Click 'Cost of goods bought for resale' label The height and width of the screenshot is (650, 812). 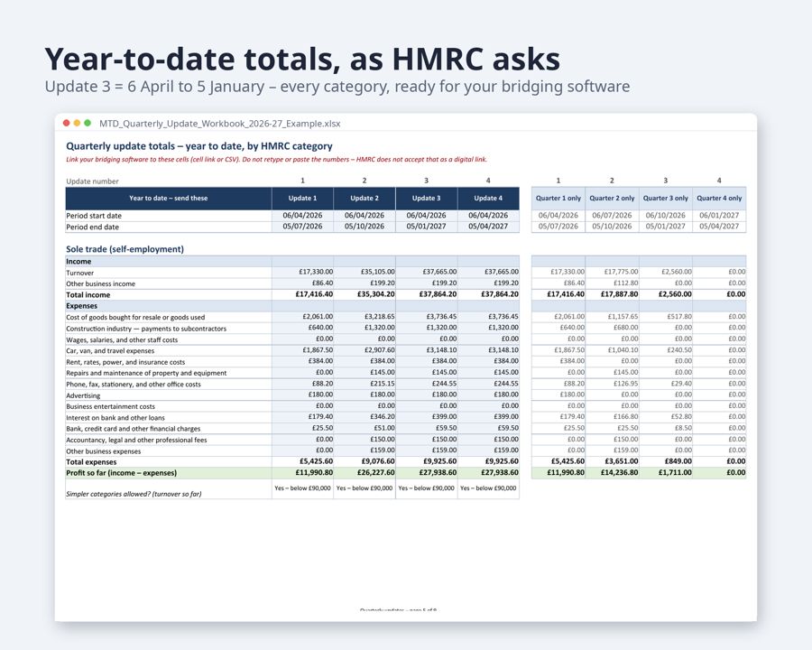coord(135,317)
